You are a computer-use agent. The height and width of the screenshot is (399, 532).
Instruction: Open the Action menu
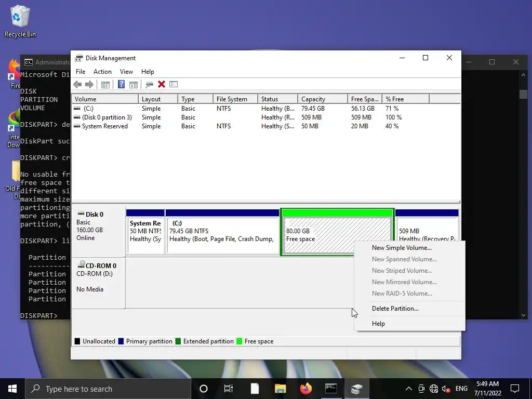pos(102,72)
